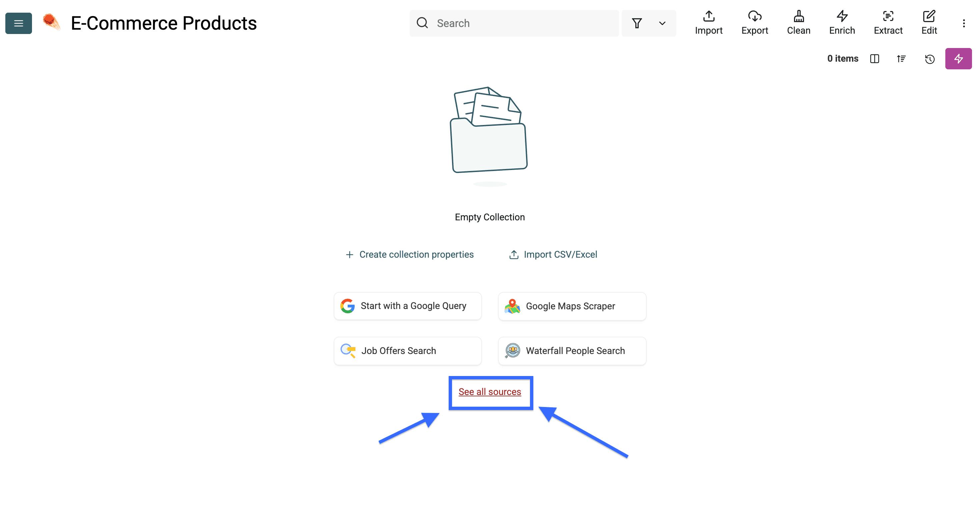
Task: Toggle the split view layout
Action: point(875,59)
